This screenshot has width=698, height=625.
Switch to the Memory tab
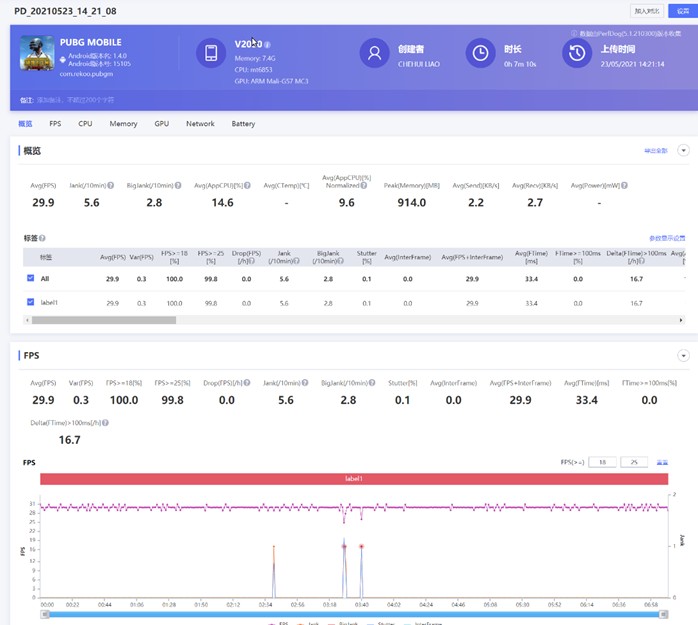click(123, 124)
